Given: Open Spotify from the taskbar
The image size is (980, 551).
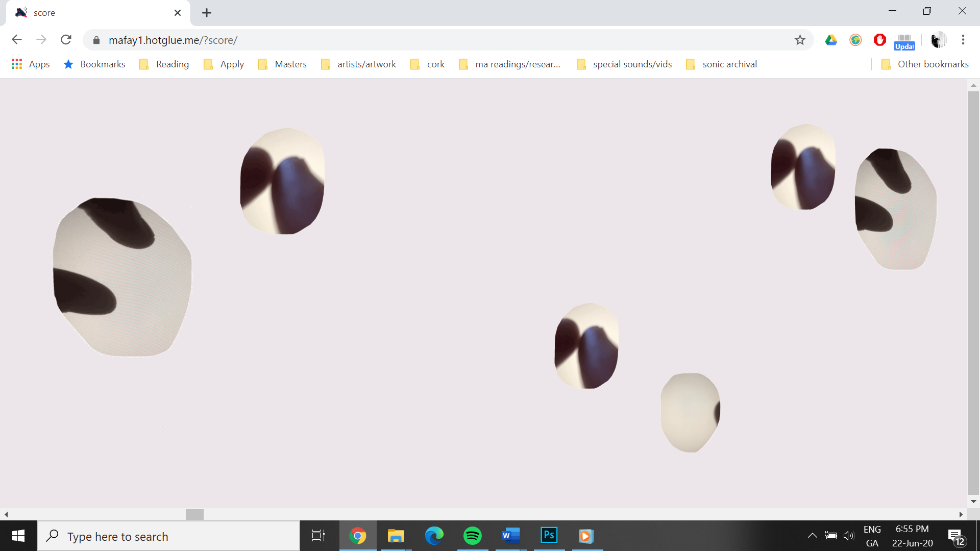Looking at the screenshot, I should (x=473, y=536).
